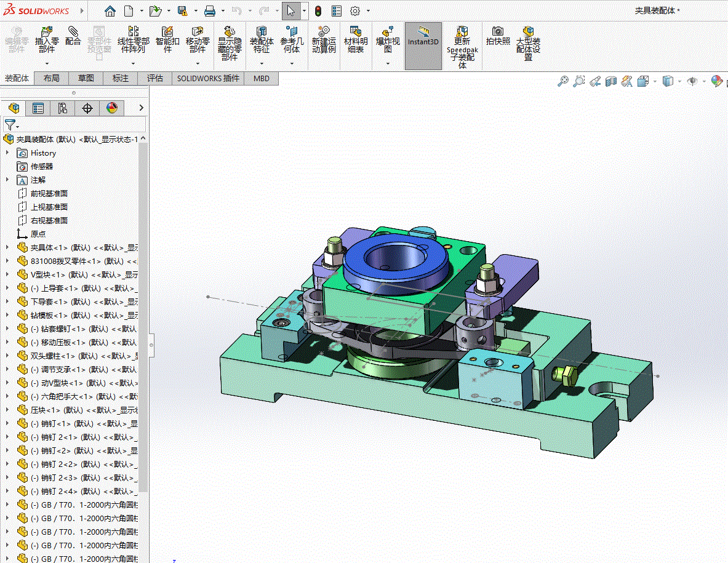This screenshot has height=563, width=728.
Task: Click Zoom to Area icon in view toolbar
Action: [x=579, y=81]
